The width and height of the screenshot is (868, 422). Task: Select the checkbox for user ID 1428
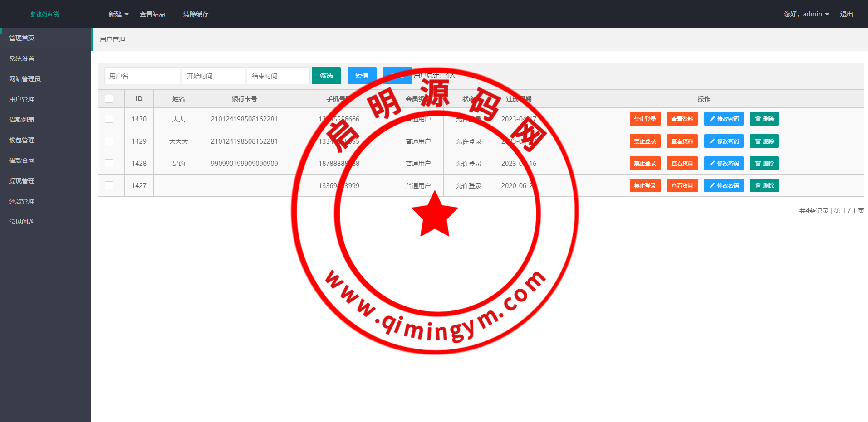click(x=109, y=163)
